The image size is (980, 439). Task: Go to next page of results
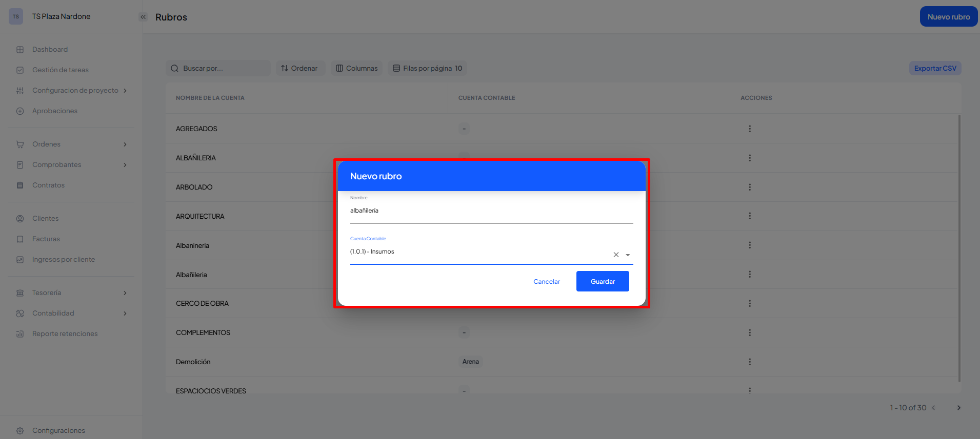pyautogui.click(x=958, y=408)
